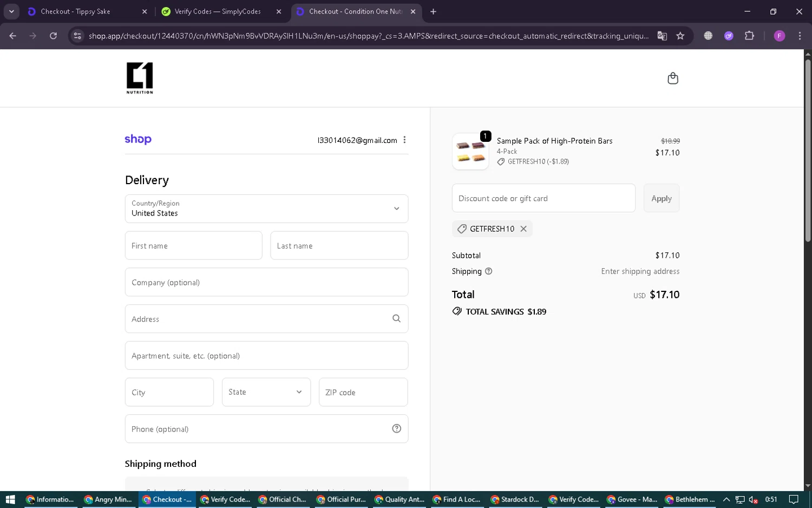The width and height of the screenshot is (812, 508).
Task: View site information icon in the address bar
Action: 77,36
